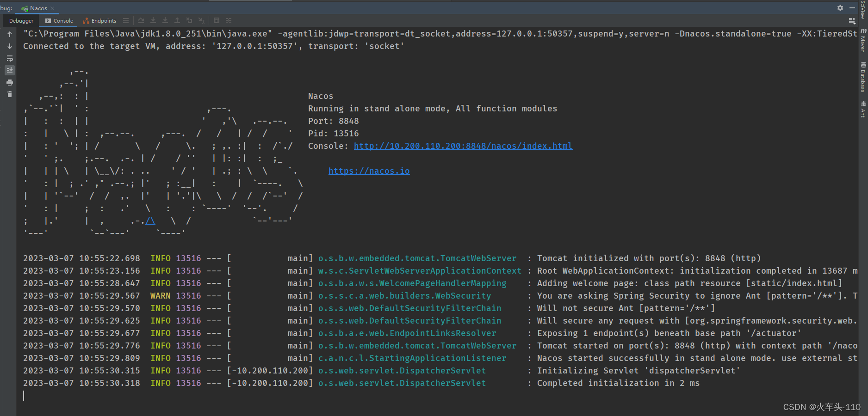
Task: Click the Drop Frame debug icon
Action: 189,21
